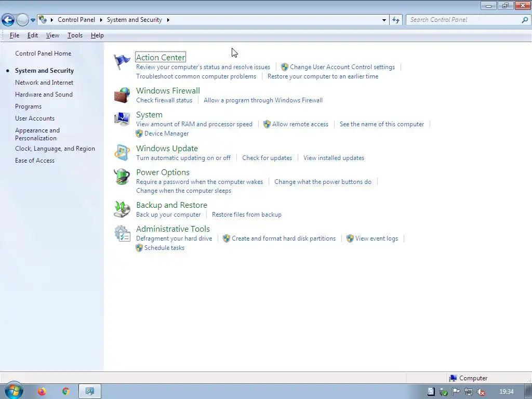
Task: Open the Windows Update icon
Action: pos(122,153)
